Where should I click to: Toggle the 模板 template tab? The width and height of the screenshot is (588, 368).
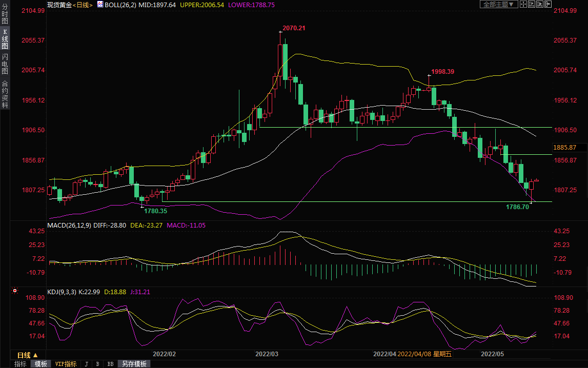click(40, 364)
